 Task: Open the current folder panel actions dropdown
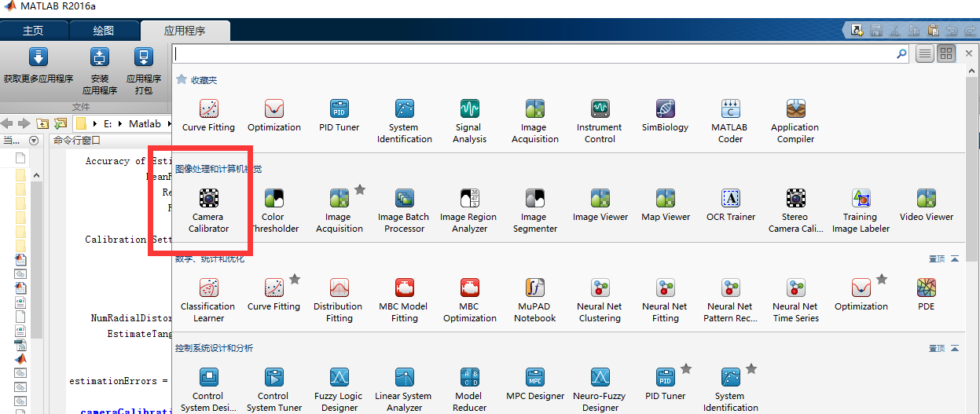pos(34,141)
